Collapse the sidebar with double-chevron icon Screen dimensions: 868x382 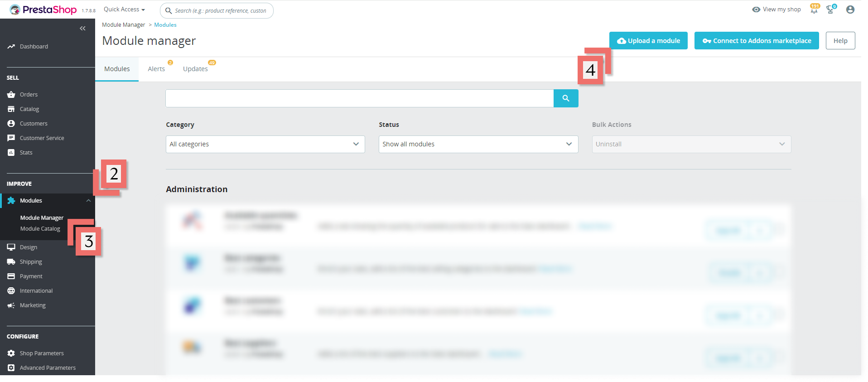click(x=82, y=29)
